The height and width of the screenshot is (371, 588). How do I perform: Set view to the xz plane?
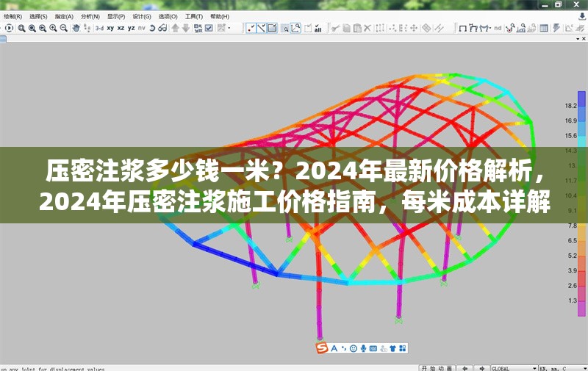coord(121,28)
